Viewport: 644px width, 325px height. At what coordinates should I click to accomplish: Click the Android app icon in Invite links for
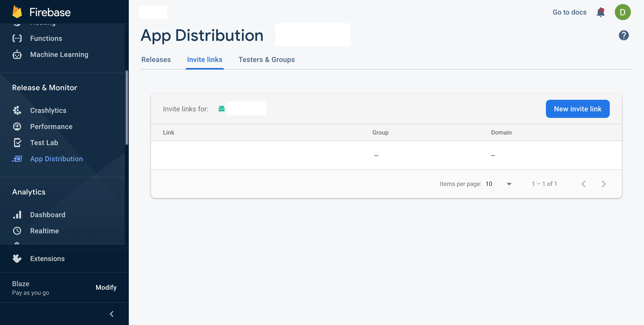pyautogui.click(x=222, y=109)
